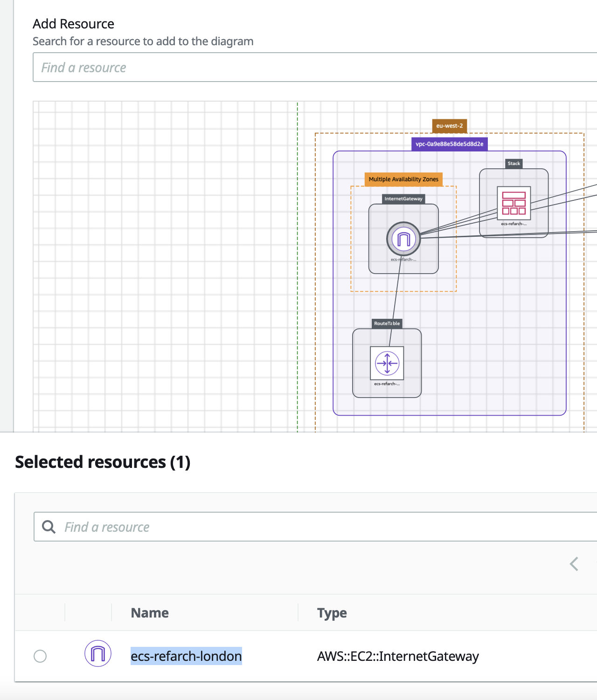
Task: Click the vpc-0a9e88e58de5d8d2e badge
Action: [x=449, y=144]
